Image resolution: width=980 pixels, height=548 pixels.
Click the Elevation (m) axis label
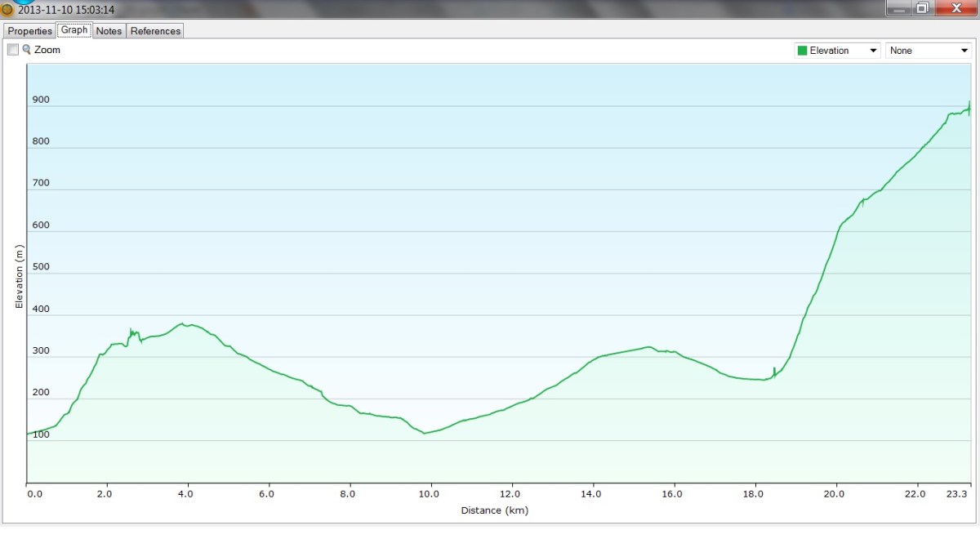(x=20, y=276)
